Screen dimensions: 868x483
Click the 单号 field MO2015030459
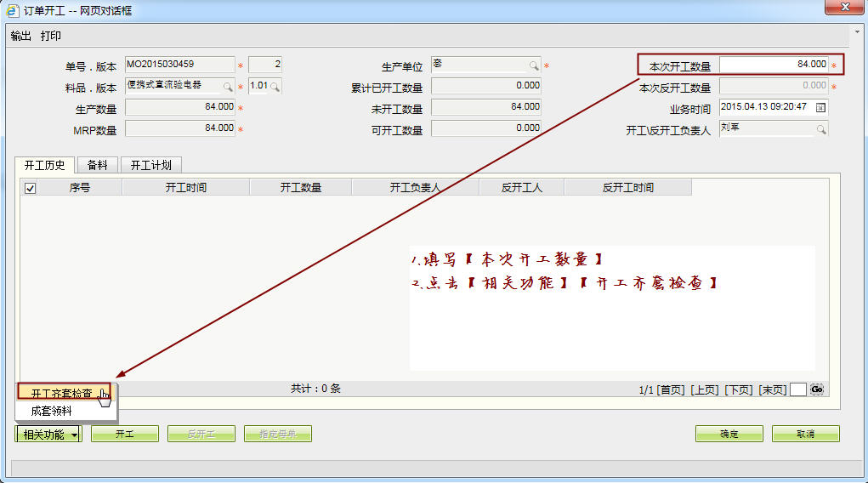click(x=180, y=65)
